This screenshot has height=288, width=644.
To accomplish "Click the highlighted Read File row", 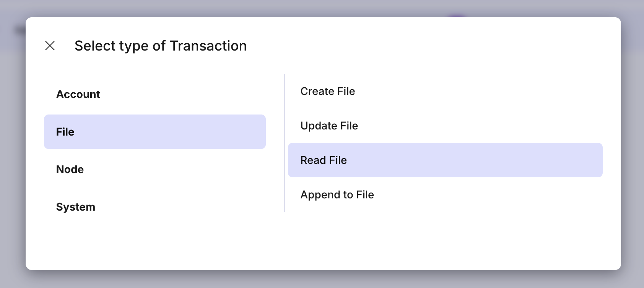I will (445, 160).
